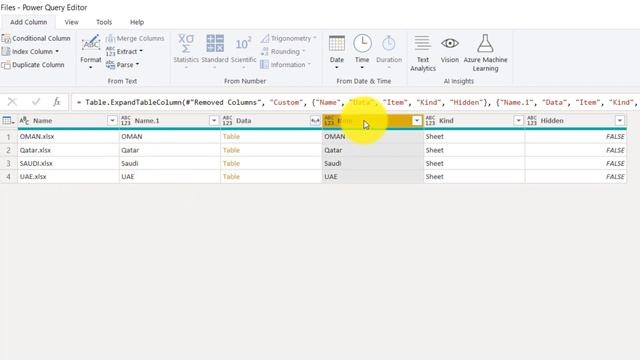Open the Extract dropdown
The width and height of the screenshot is (640, 360).
(124, 51)
